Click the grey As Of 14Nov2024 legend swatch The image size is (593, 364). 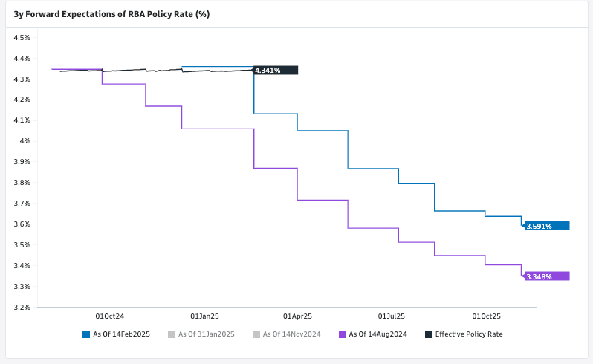pos(257,334)
